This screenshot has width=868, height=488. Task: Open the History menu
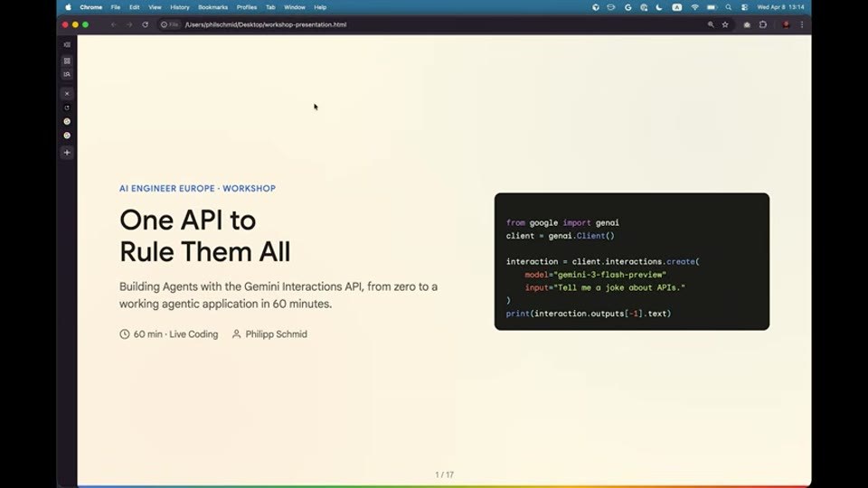click(x=179, y=7)
